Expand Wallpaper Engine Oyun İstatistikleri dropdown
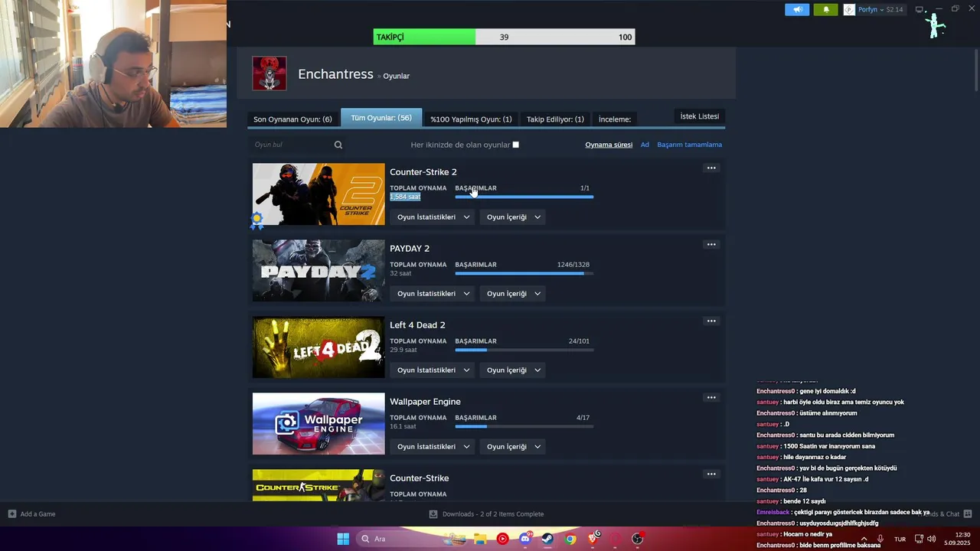 pos(433,447)
